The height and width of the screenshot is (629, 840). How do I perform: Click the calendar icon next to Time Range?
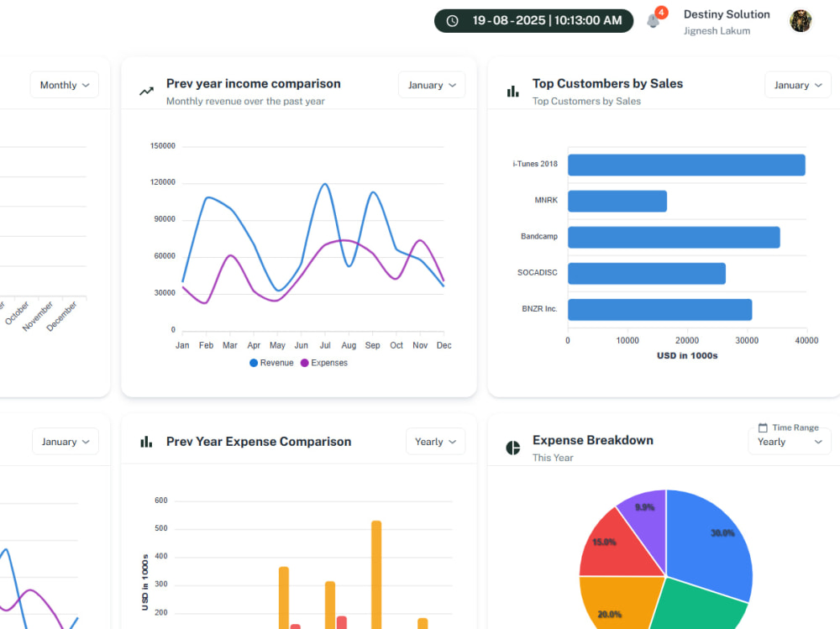click(763, 427)
